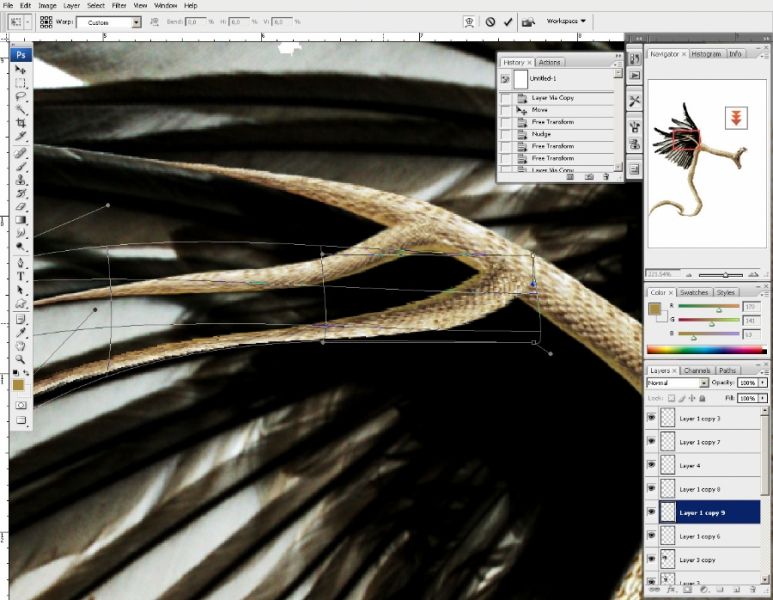773x600 pixels.
Task: Select the Rectangular Marquee tool
Action: (20, 83)
